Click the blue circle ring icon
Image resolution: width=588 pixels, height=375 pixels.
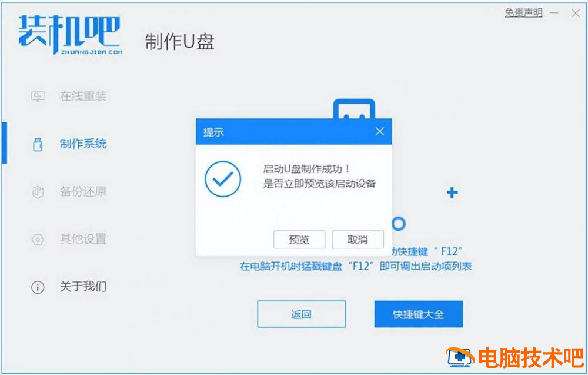coord(399,224)
